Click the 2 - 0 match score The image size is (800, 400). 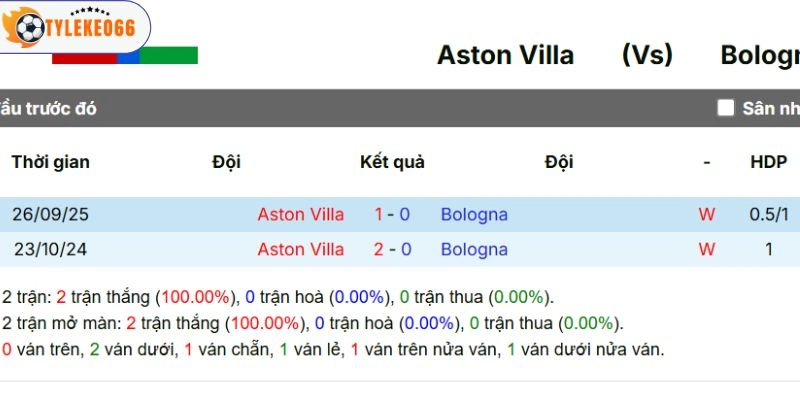point(392,249)
